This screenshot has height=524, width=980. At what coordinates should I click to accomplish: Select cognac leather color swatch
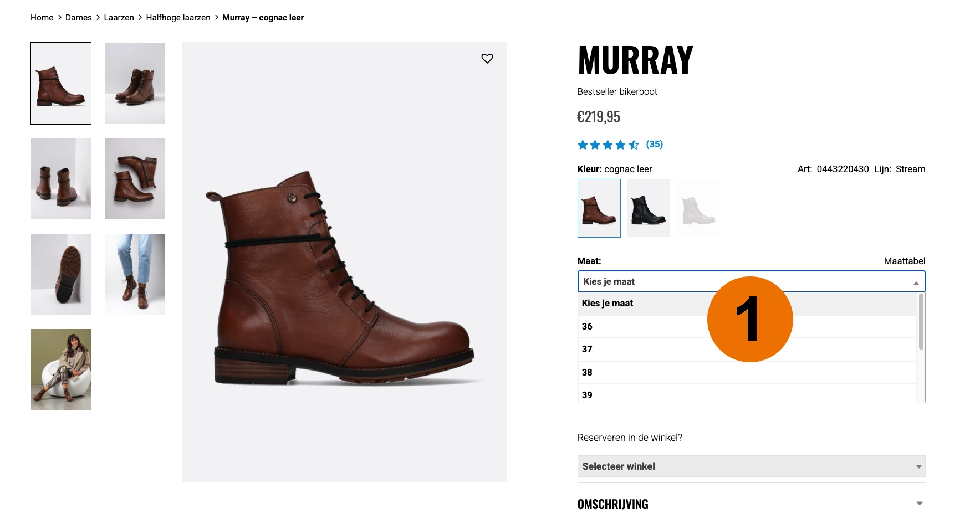click(x=599, y=208)
